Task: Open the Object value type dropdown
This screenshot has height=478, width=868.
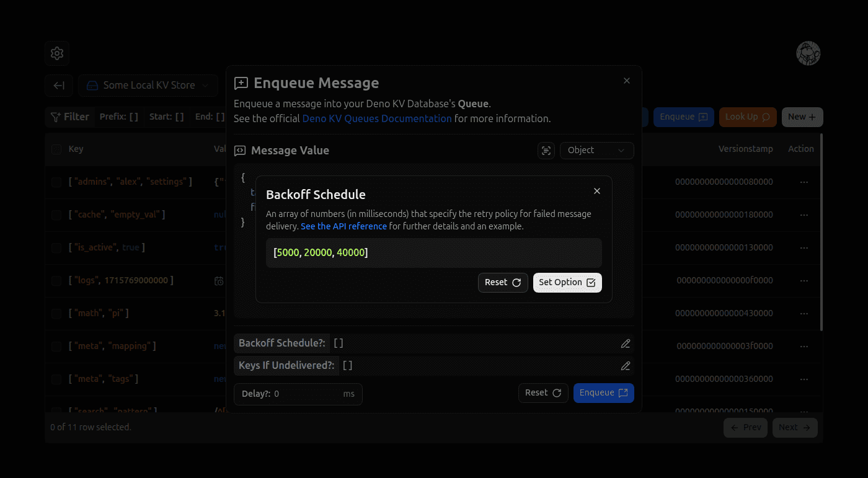Action: 596,150
